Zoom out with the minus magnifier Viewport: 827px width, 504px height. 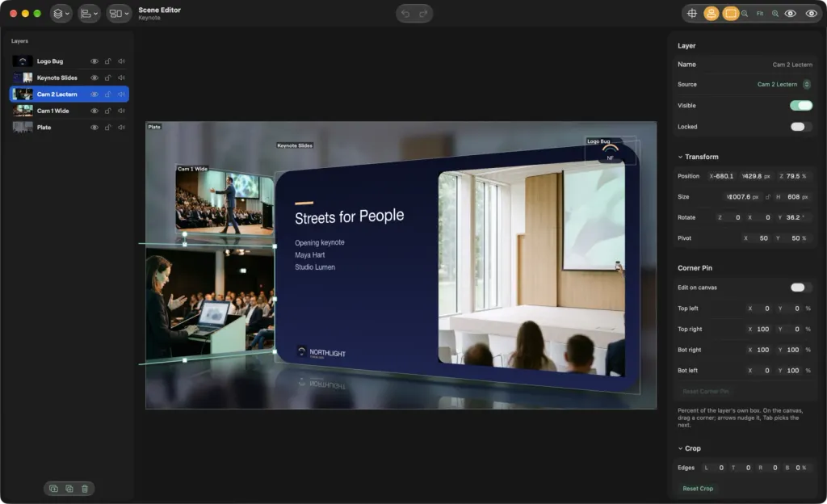click(x=745, y=14)
